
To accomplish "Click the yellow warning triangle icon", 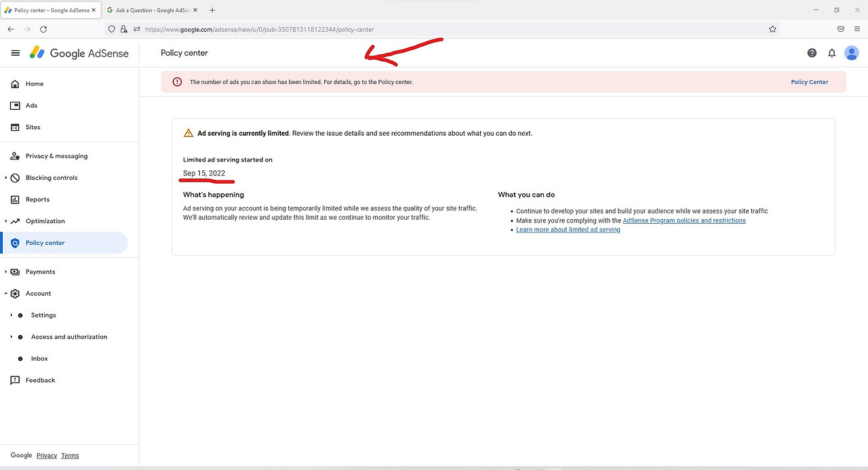I will [189, 134].
